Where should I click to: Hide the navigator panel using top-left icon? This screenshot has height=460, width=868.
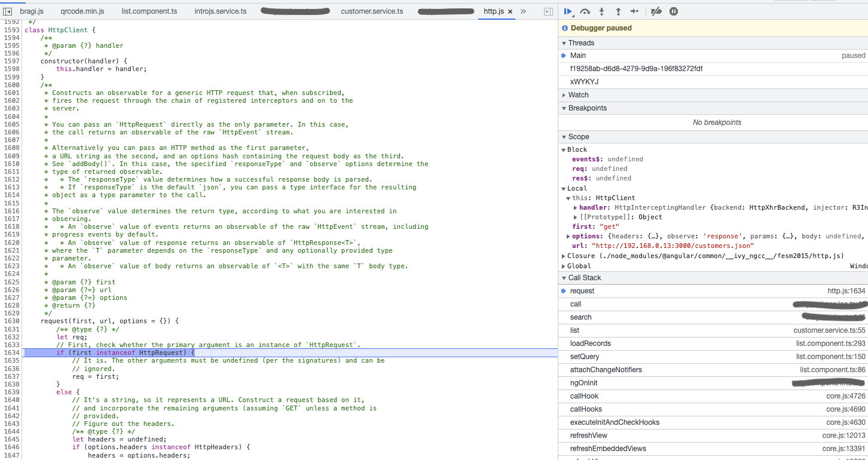pos(8,11)
